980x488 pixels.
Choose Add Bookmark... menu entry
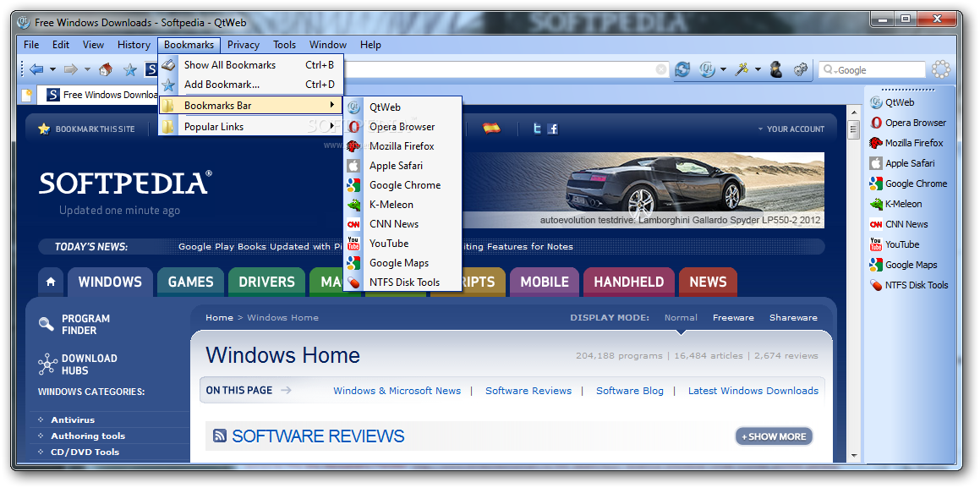(x=250, y=85)
